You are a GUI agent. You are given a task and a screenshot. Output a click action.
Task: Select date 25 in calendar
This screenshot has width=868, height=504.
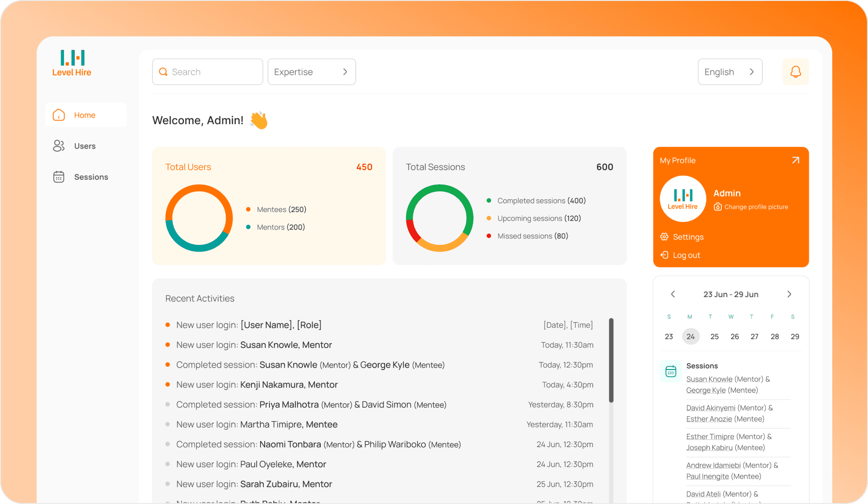click(x=715, y=337)
